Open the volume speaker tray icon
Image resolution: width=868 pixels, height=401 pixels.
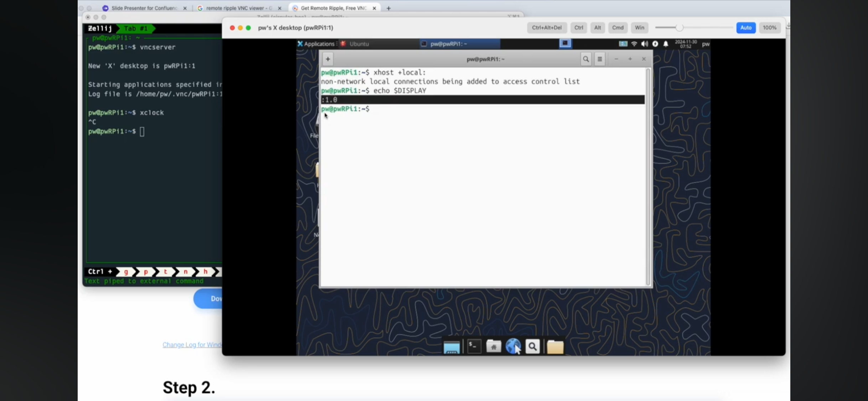coord(644,44)
